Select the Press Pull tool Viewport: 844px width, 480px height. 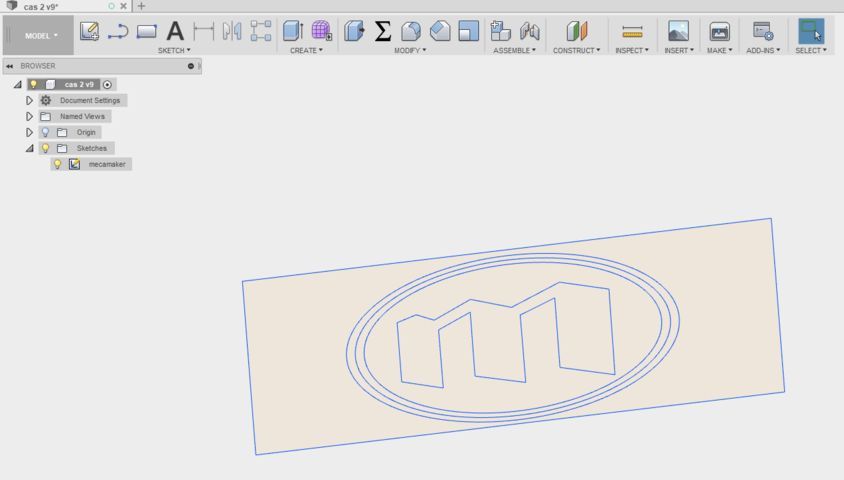pyautogui.click(x=354, y=31)
